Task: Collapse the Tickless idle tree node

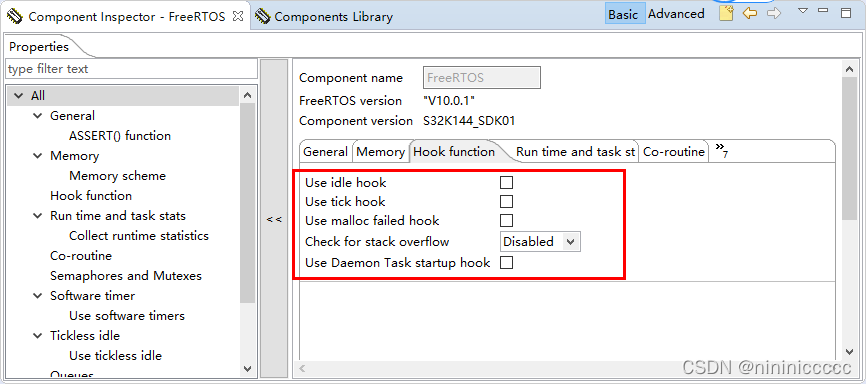Action: tap(38, 335)
